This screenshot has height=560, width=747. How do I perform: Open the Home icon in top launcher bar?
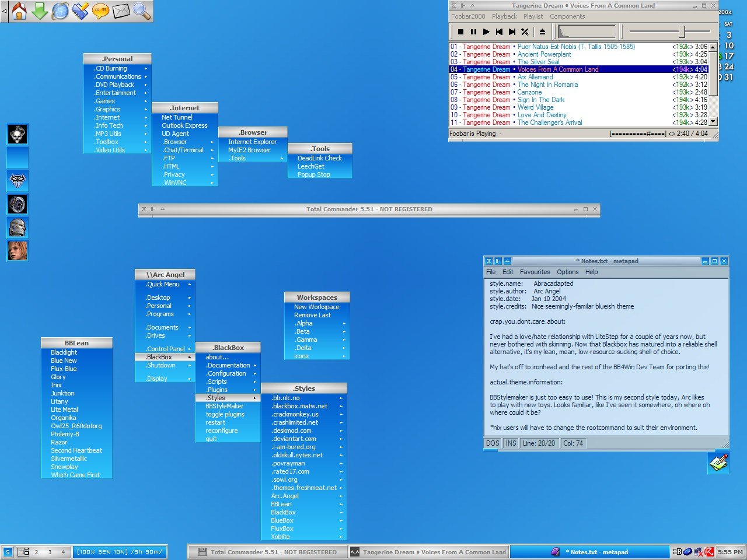[x=19, y=10]
